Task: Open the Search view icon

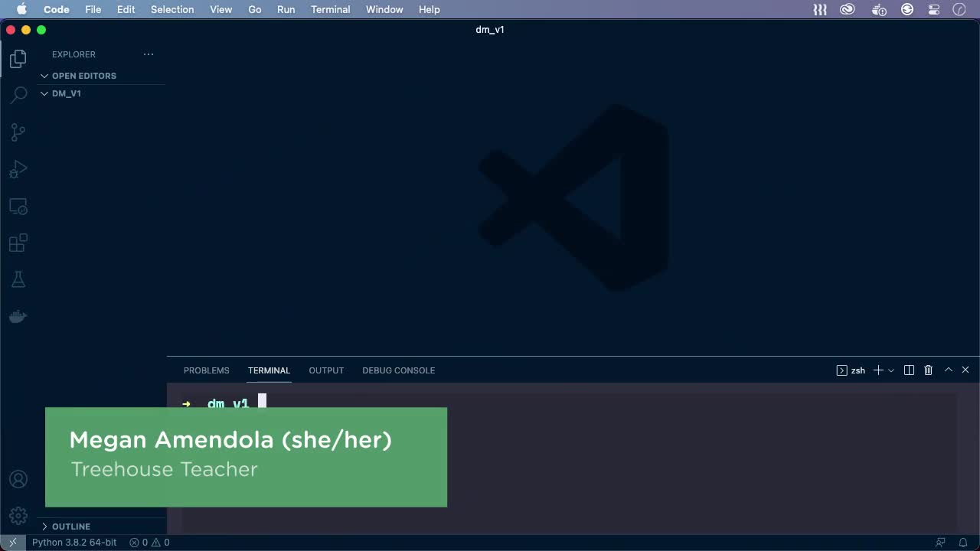Action: point(18,95)
